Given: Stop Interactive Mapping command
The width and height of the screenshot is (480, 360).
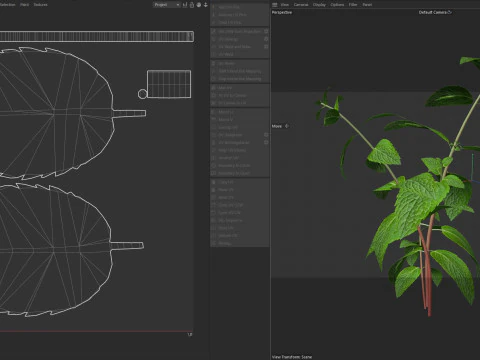Looking at the screenshot, I should tap(239, 79).
